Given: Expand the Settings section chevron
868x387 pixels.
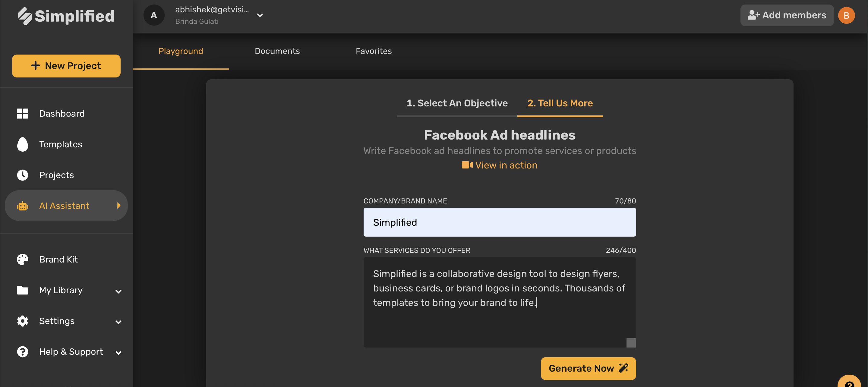Looking at the screenshot, I should pos(118,322).
